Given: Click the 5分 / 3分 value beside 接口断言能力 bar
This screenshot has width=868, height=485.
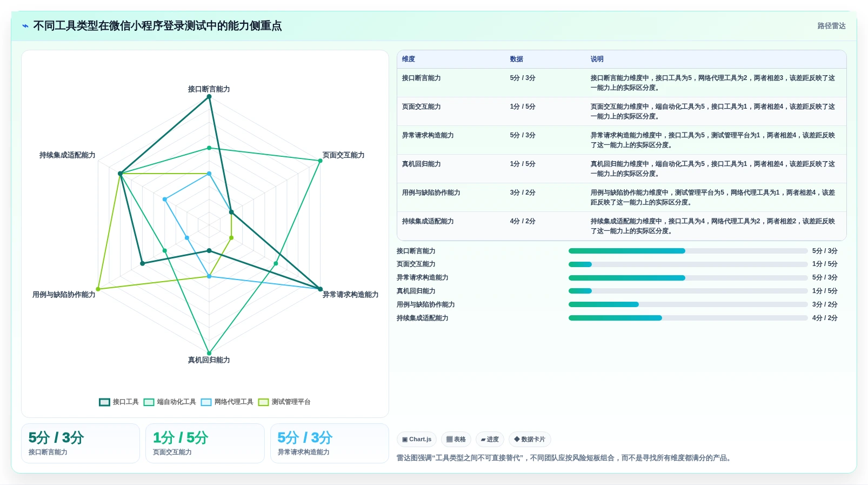Looking at the screenshot, I should click(825, 251).
